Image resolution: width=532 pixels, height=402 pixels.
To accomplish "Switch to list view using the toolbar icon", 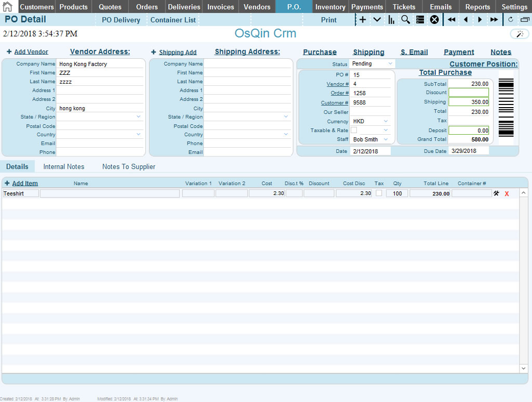I will 420,20.
